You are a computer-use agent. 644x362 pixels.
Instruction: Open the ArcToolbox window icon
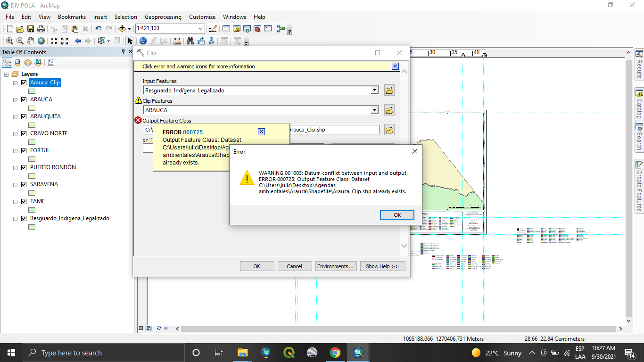tap(257, 29)
